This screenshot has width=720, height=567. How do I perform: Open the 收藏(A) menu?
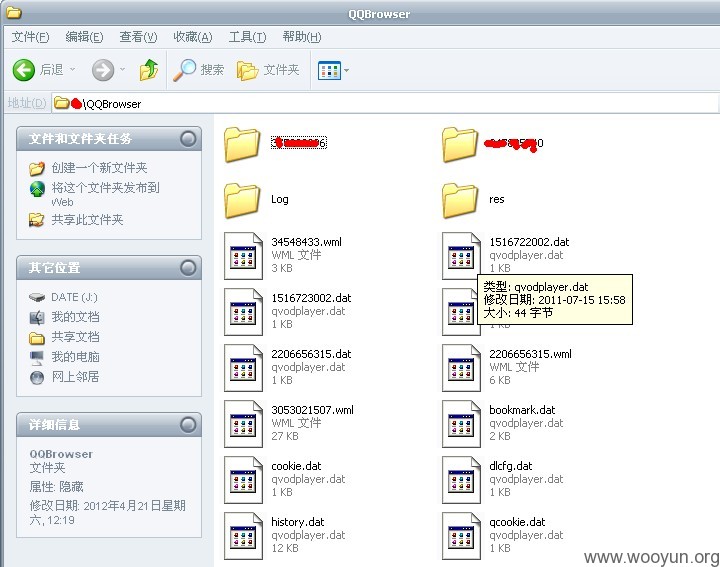pos(192,37)
